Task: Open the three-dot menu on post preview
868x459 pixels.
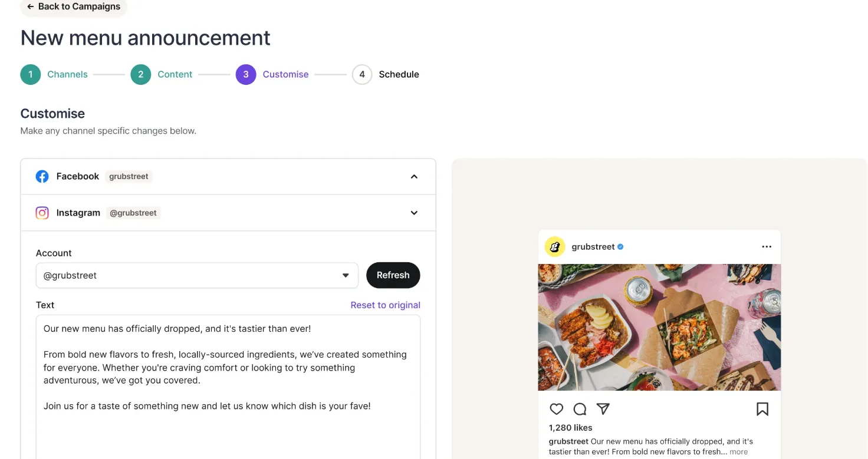Action: click(x=767, y=247)
